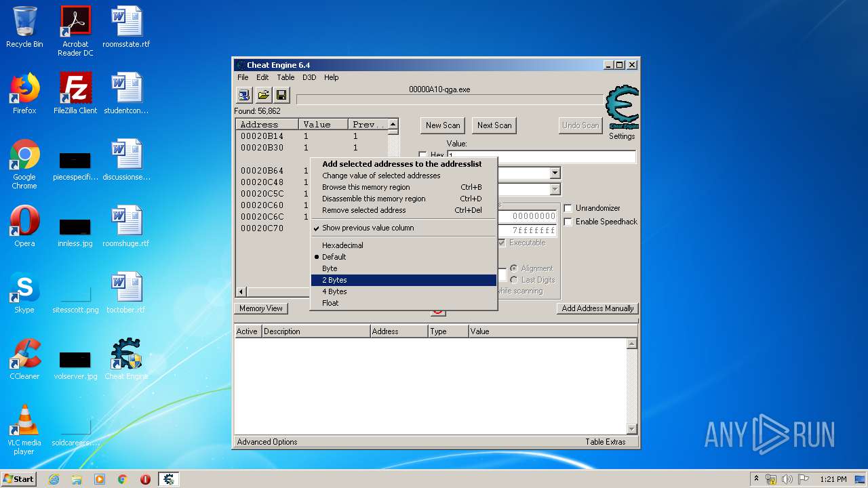Screen dimensions: 868x488
Task: Select Last Digits radio button
Action: click(x=514, y=280)
